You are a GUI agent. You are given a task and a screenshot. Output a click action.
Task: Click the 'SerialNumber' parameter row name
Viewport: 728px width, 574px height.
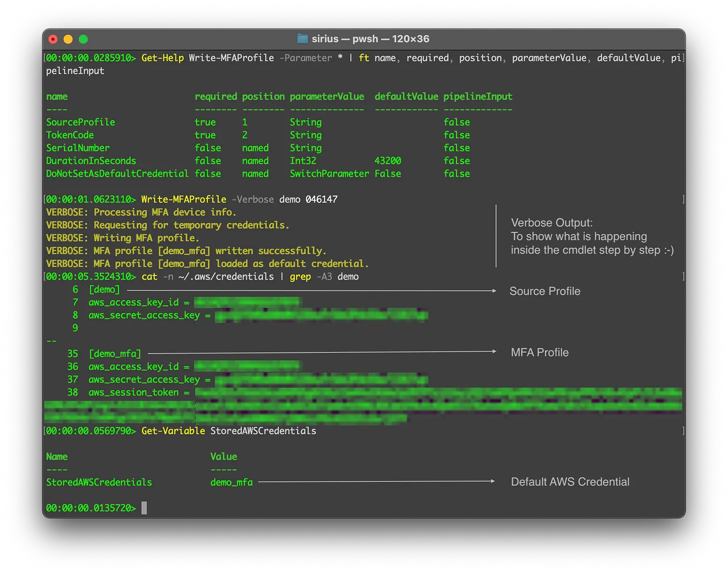pyautogui.click(x=78, y=148)
